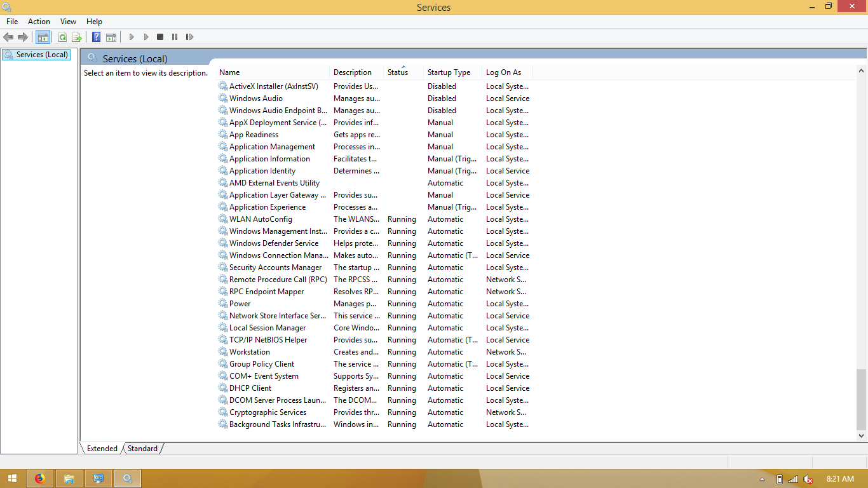Click the Export List toolbar icon

(x=77, y=37)
